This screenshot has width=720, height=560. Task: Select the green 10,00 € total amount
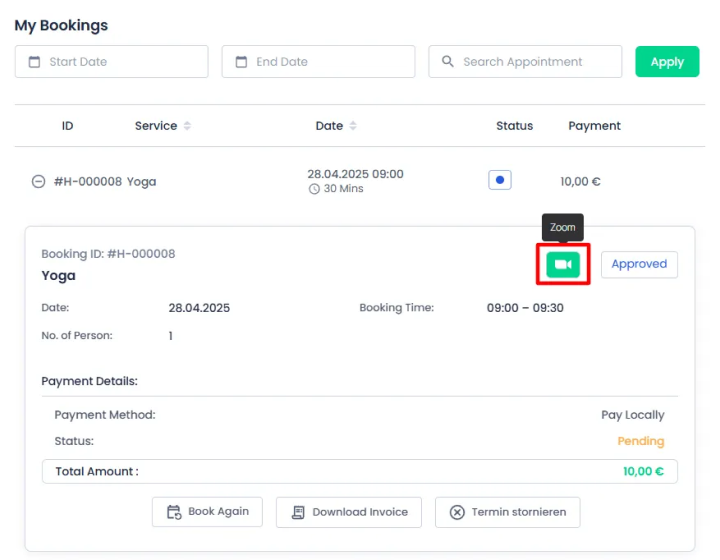(x=643, y=471)
